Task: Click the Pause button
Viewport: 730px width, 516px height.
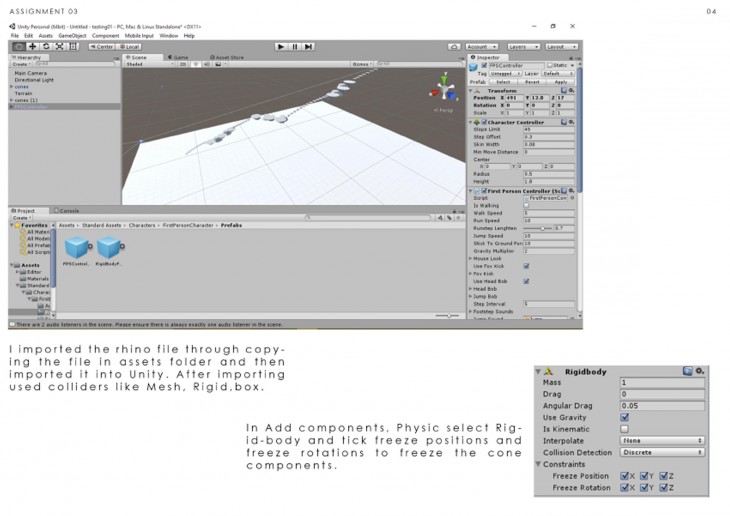Action: pos(295,46)
